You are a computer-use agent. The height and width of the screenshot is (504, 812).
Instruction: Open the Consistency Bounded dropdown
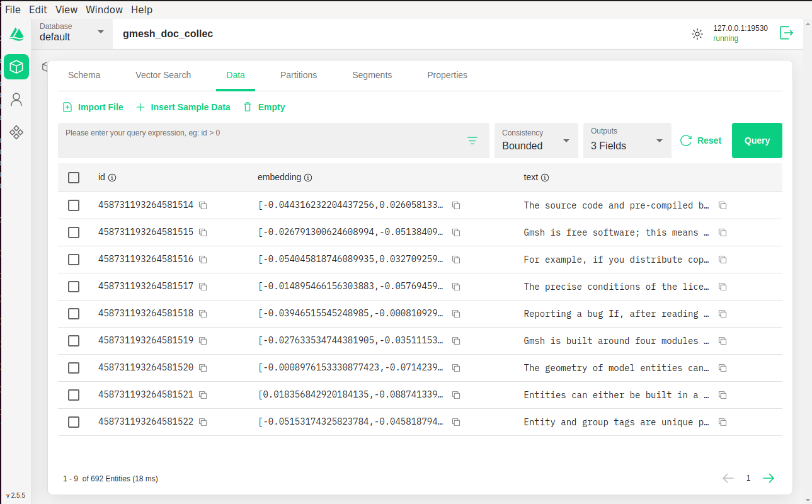click(x=536, y=140)
